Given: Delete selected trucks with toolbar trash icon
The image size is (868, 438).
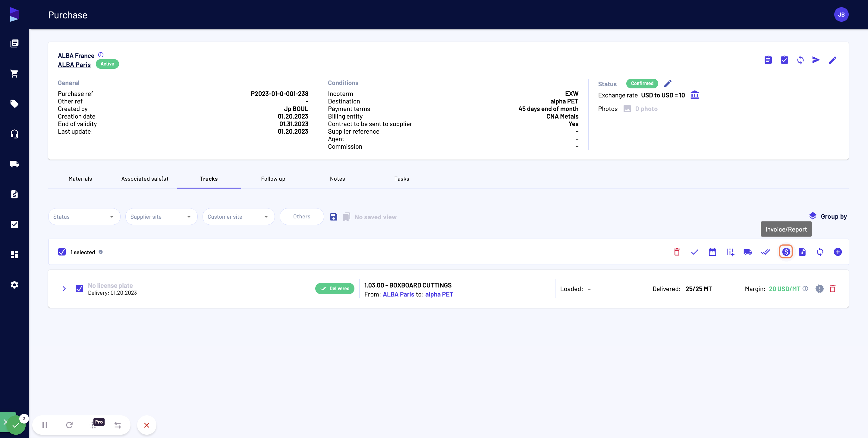Looking at the screenshot, I should (x=677, y=252).
